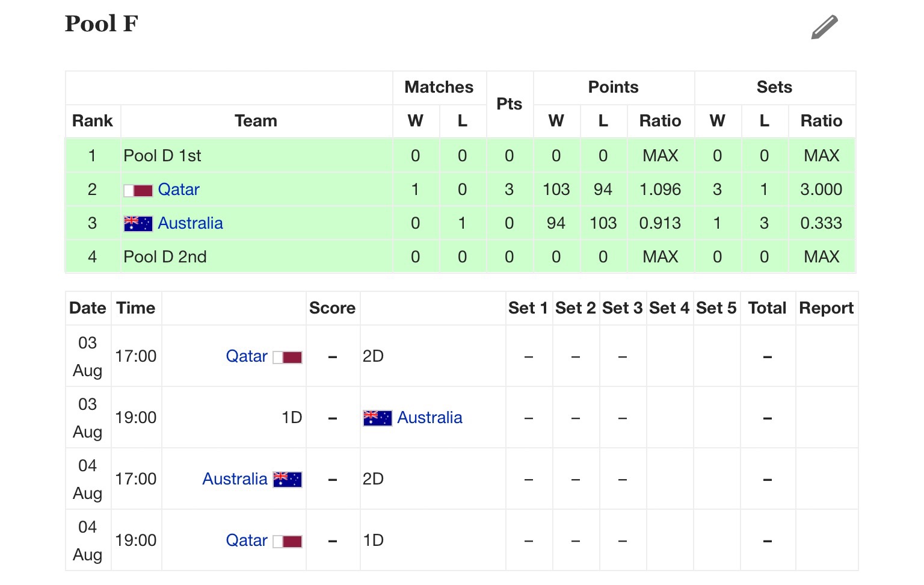
Task: Open the Australia link in the 04 Aug 17:00 match
Action: pos(235,479)
